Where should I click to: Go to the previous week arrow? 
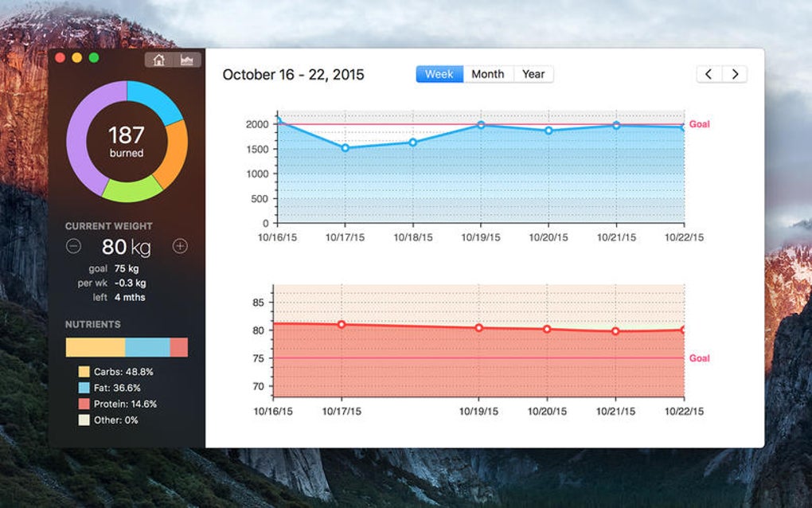click(709, 74)
